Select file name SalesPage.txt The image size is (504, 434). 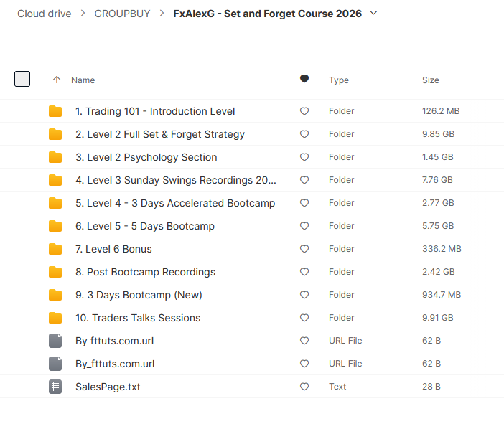click(x=108, y=387)
